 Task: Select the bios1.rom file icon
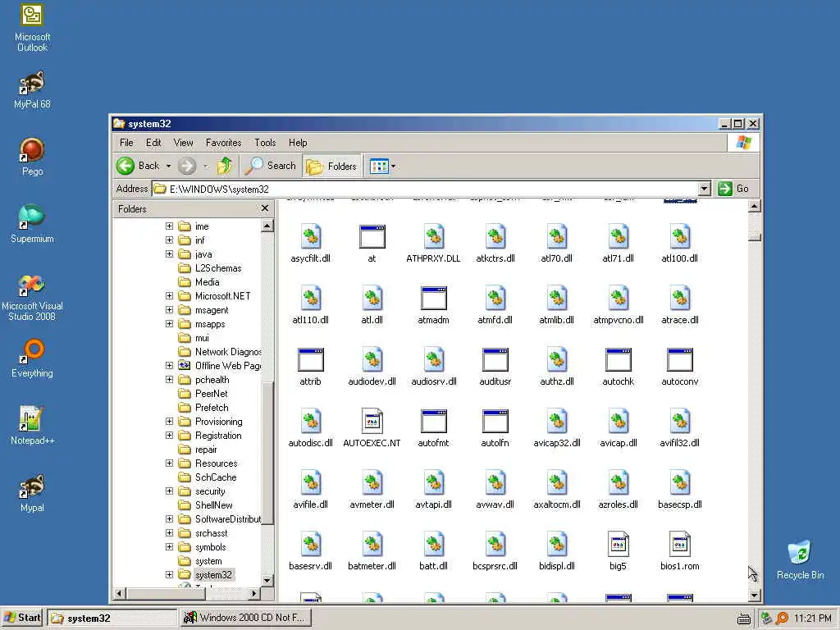(680, 545)
